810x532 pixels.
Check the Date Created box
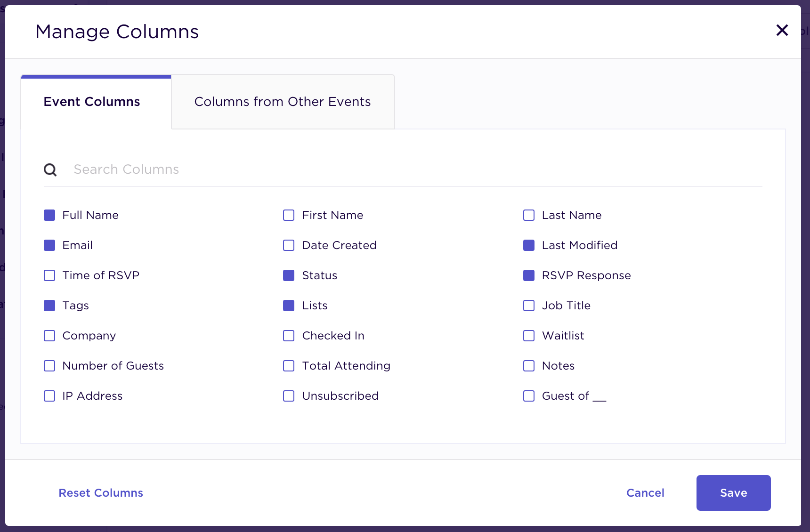click(289, 245)
